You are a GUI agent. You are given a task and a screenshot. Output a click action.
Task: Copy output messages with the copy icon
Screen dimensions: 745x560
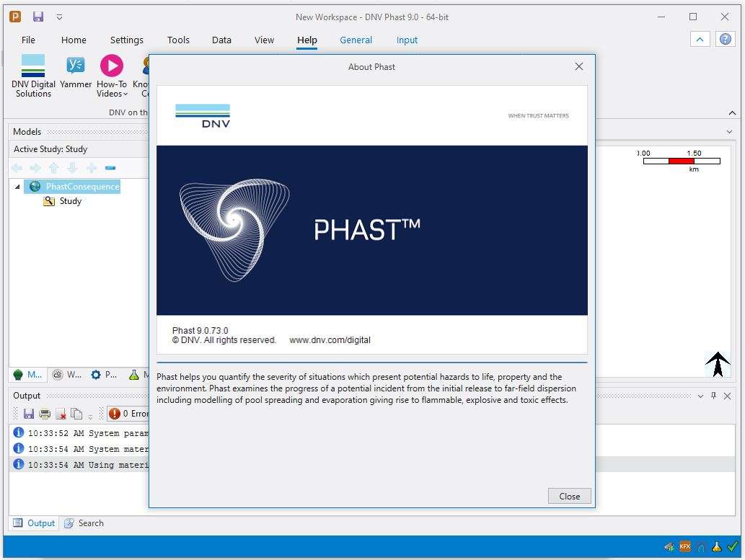[76, 414]
